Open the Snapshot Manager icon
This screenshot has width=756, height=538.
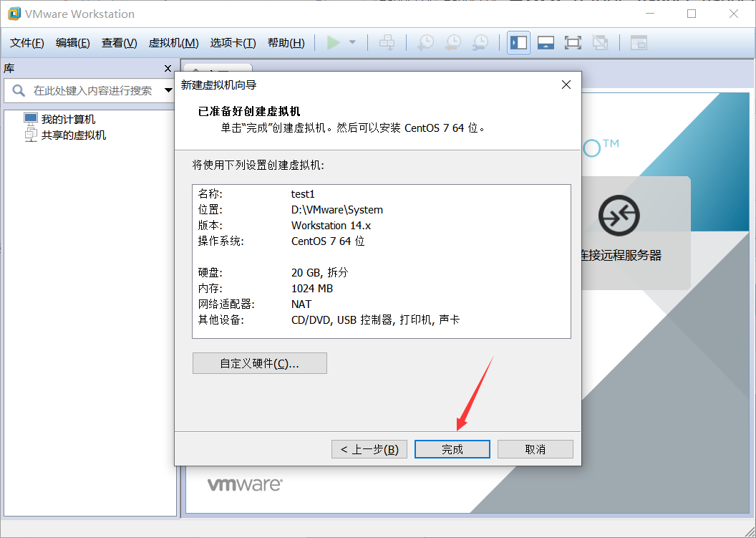[480, 42]
